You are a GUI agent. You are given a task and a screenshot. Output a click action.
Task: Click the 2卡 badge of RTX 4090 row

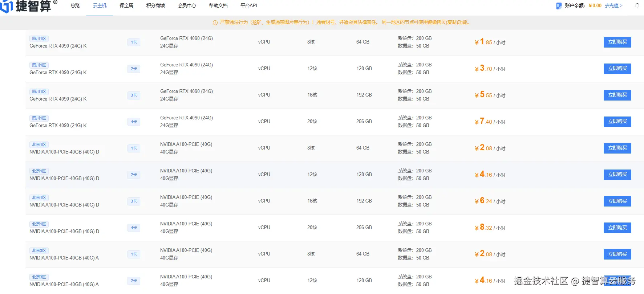coord(134,69)
